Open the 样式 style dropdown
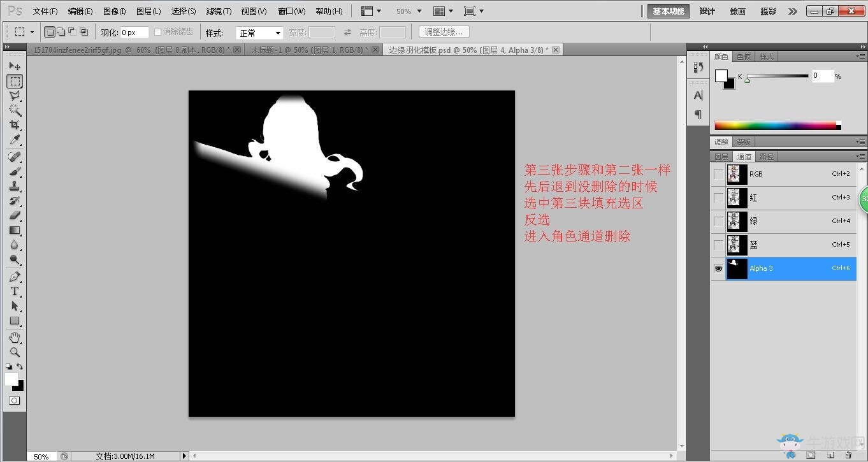 [259, 32]
